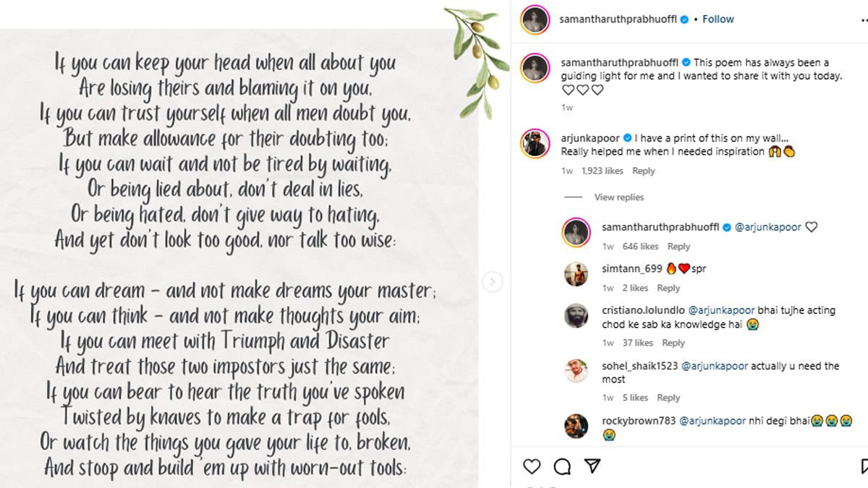Save post with the bookmark icon
Viewport: 868px width, 488px height.
click(x=864, y=466)
